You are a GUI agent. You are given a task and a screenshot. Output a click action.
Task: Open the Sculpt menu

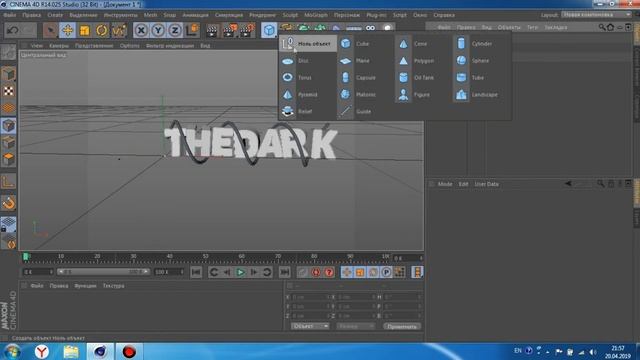click(x=290, y=15)
